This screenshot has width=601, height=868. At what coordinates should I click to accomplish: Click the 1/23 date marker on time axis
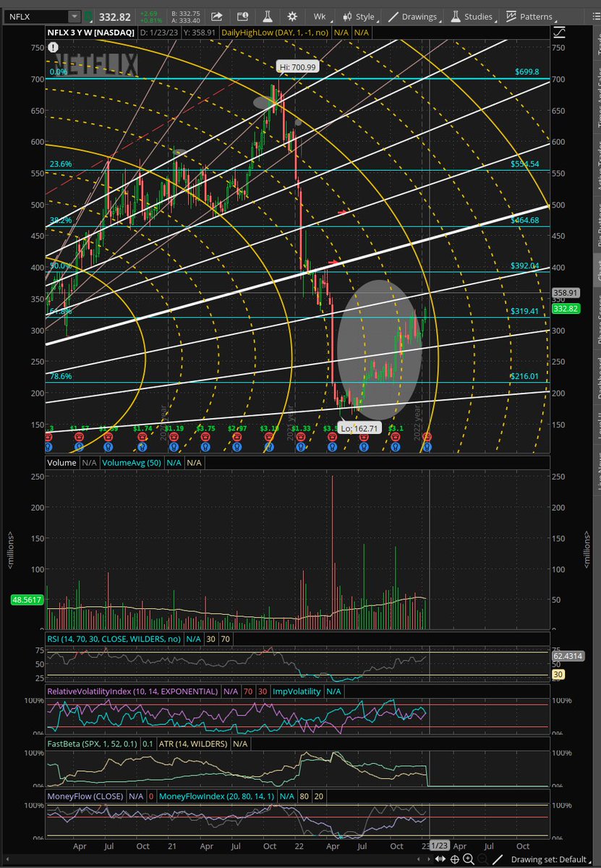[x=440, y=845]
